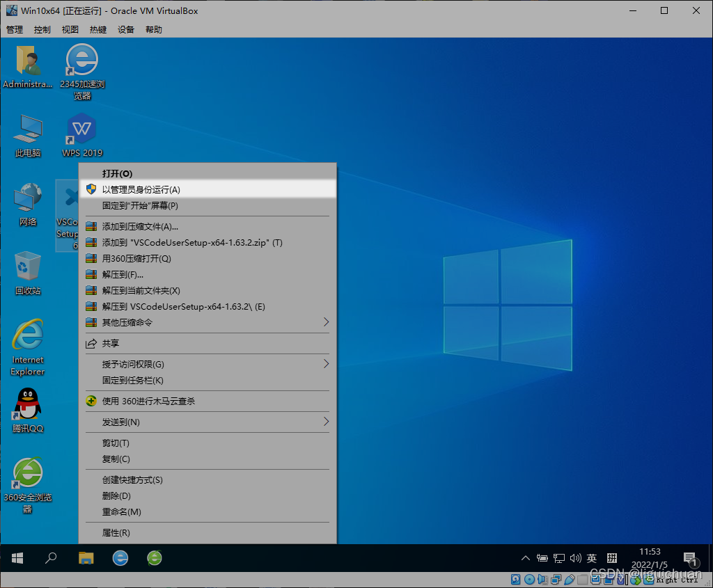
Task: Choose 解压到当前文件夹(X)
Action: coord(207,290)
